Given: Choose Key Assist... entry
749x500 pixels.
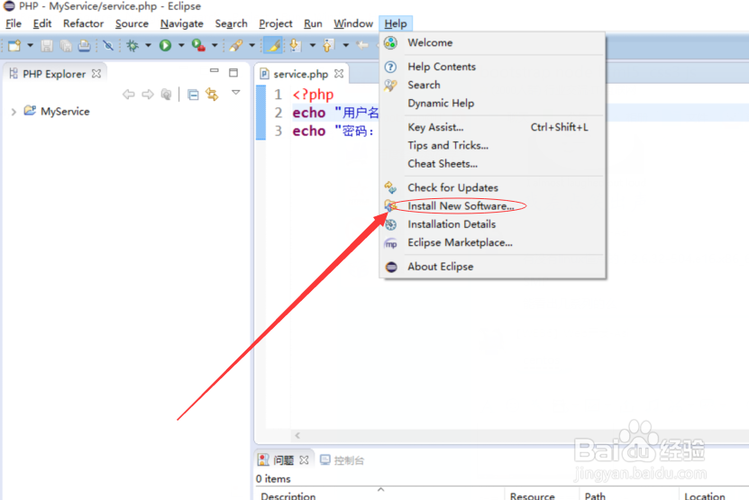Looking at the screenshot, I should click(x=492, y=127).
